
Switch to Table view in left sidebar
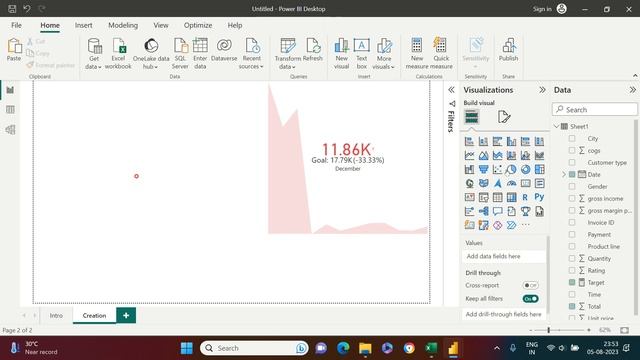10,109
